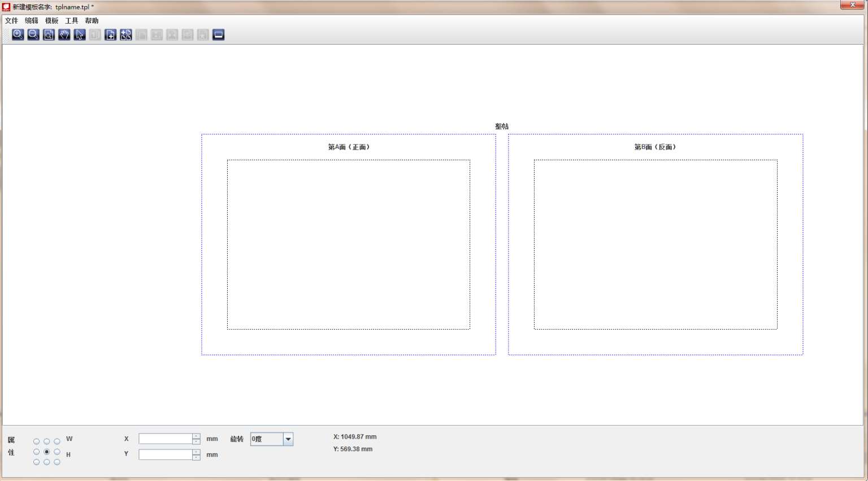This screenshot has height=481, width=868.
Task: Decrease the Y value with down arrow
Action: tap(196, 457)
